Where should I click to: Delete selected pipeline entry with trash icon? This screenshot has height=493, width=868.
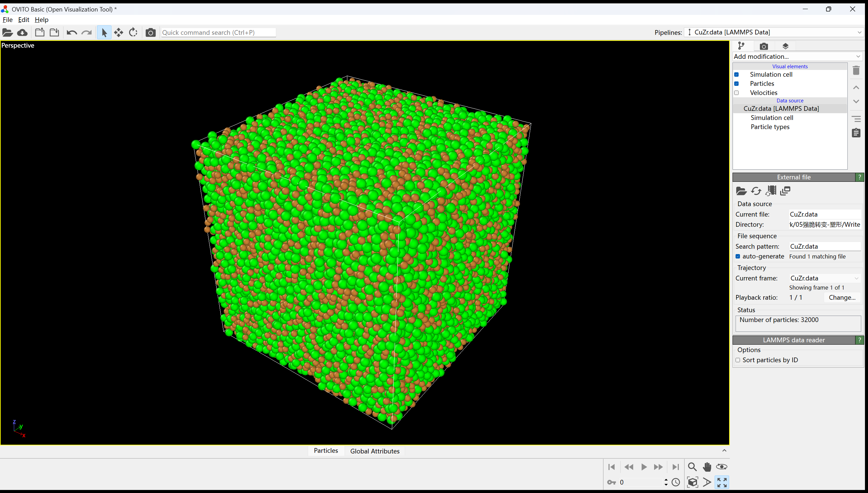click(856, 70)
